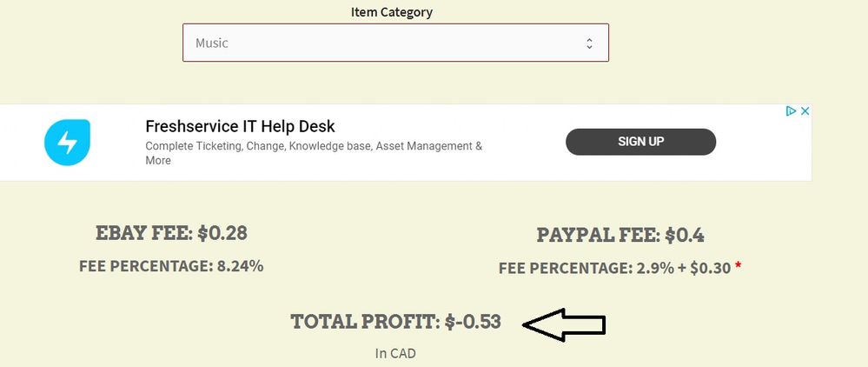Click the AdChoices triangle icon

(x=791, y=111)
